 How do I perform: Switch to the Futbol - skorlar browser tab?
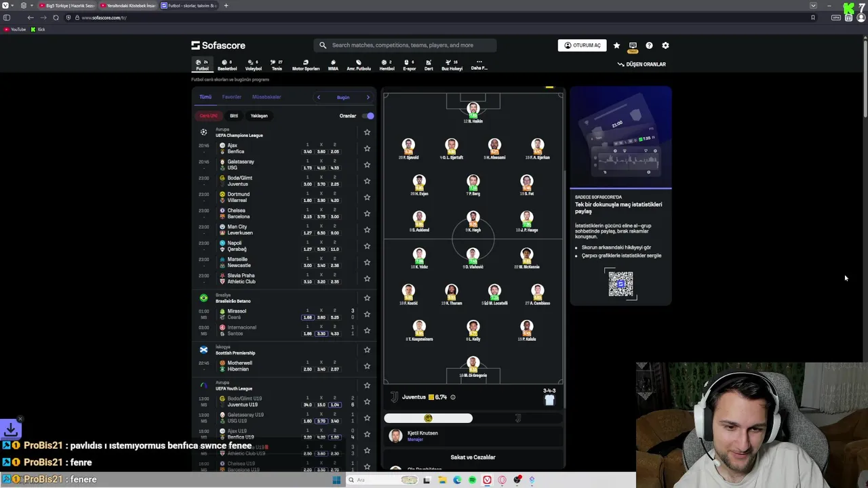point(189,5)
